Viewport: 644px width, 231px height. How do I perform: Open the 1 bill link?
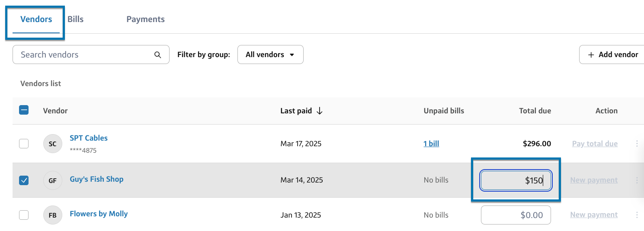coord(431,144)
